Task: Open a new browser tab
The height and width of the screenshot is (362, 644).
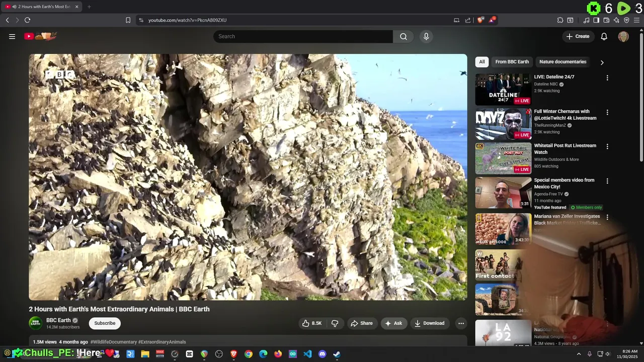Action: point(89,7)
